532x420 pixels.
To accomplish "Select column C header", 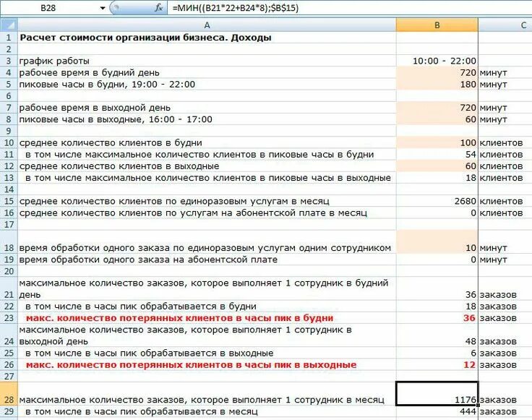I will tap(505, 25).
